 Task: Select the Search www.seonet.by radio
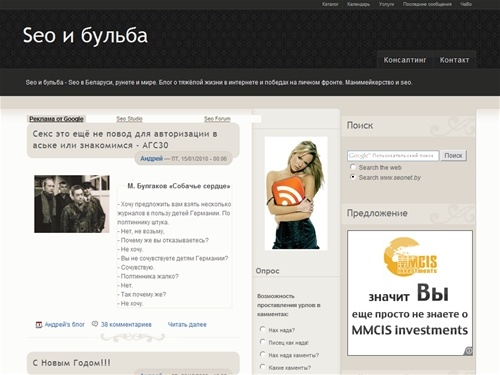tap(353, 177)
